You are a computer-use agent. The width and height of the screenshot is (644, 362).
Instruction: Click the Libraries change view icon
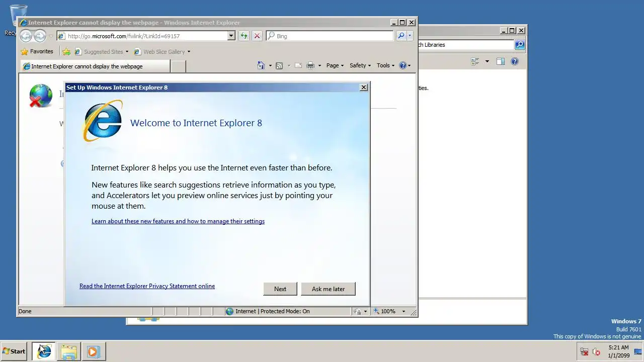click(x=475, y=61)
